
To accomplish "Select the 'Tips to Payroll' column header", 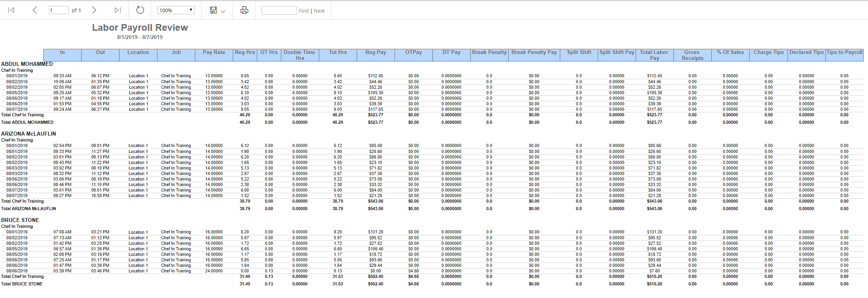I will pos(844,55).
